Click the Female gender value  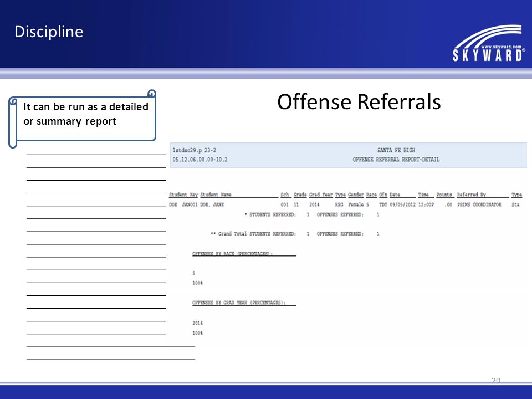click(356, 204)
